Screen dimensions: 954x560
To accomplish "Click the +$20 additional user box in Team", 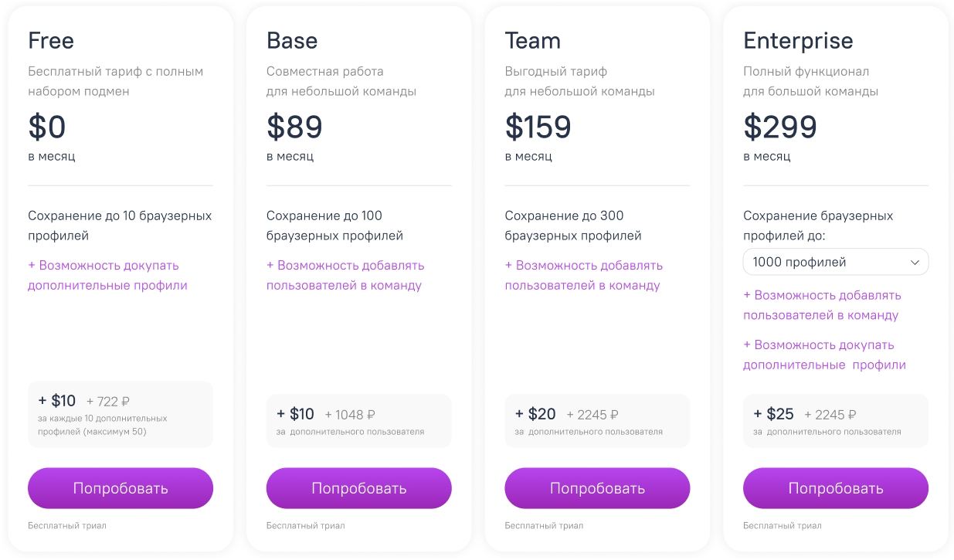I will coord(597,421).
